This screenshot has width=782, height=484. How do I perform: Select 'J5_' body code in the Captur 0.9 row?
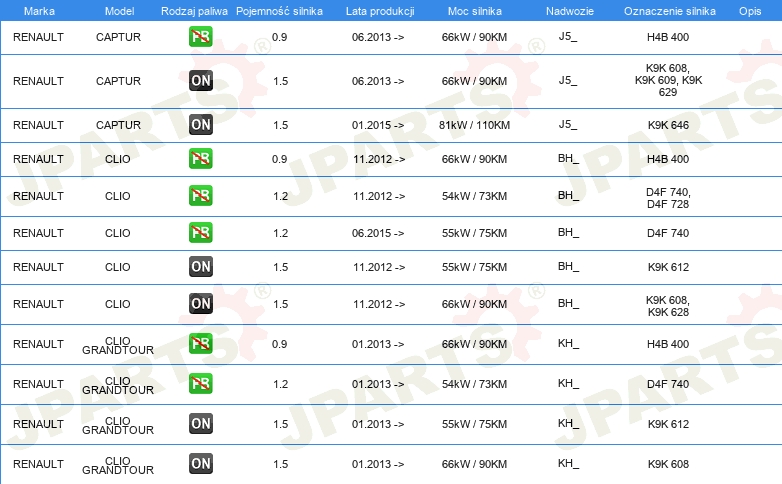[x=568, y=36]
